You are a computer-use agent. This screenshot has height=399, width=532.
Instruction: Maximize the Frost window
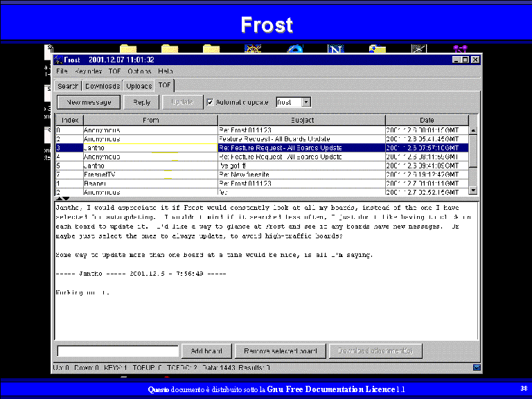pos(465,60)
